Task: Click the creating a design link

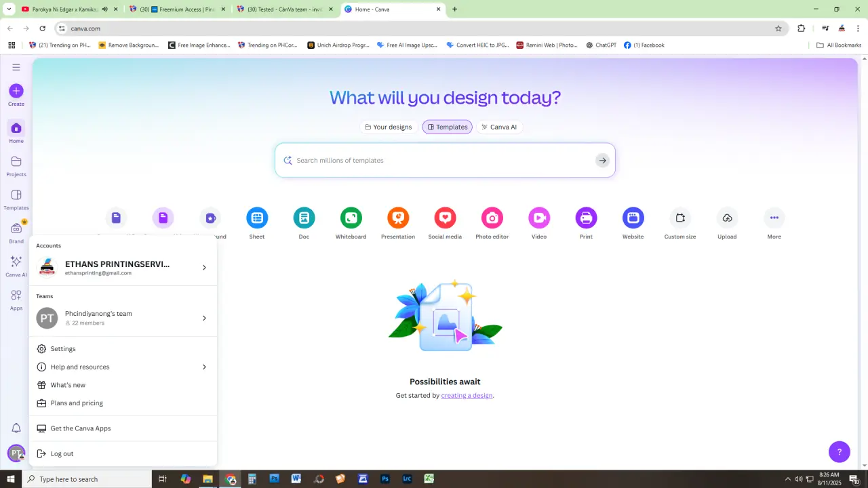Action: (x=467, y=395)
